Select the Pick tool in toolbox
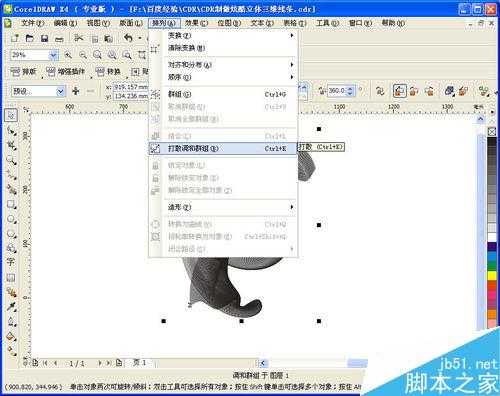This screenshot has height=396, width=500. click(11, 115)
